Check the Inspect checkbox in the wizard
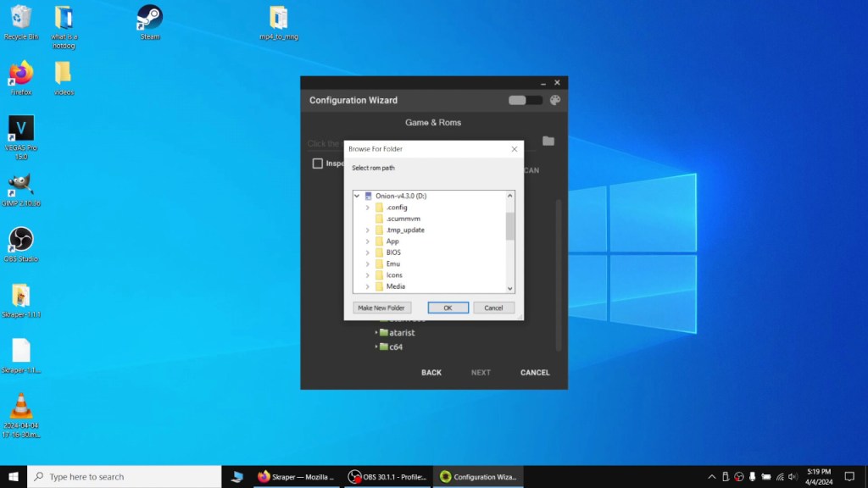The image size is (868, 488). click(320, 164)
